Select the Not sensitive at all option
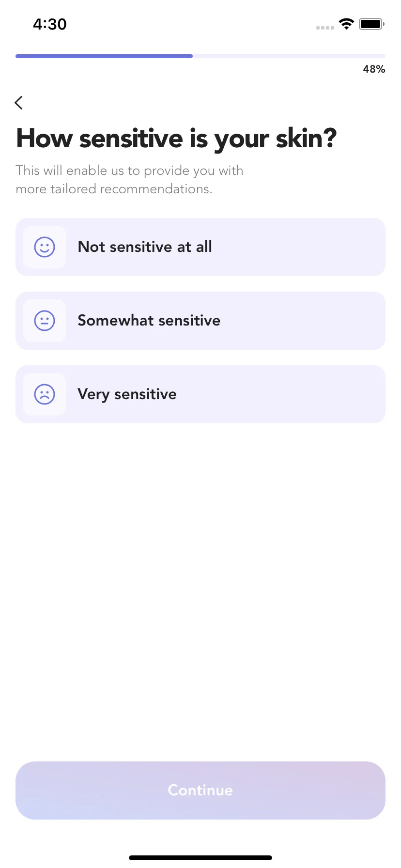401x868 pixels. coord(200,247)
